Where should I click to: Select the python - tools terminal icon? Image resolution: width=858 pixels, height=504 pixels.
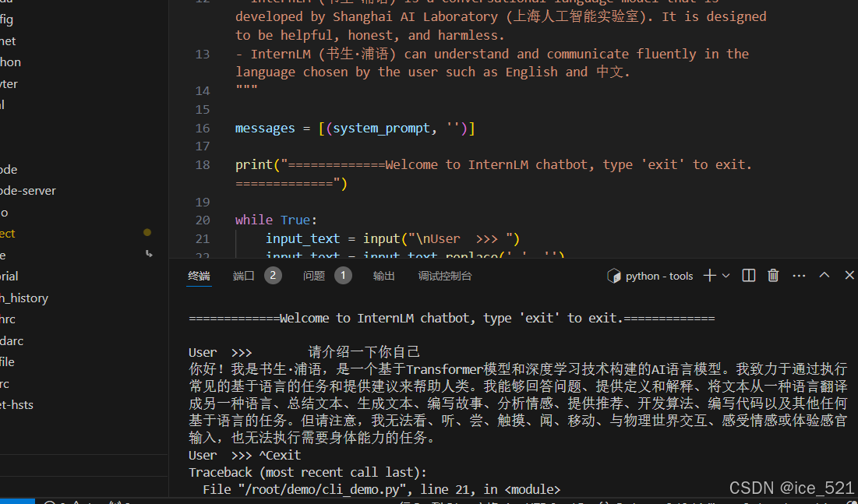coord(613,276)
